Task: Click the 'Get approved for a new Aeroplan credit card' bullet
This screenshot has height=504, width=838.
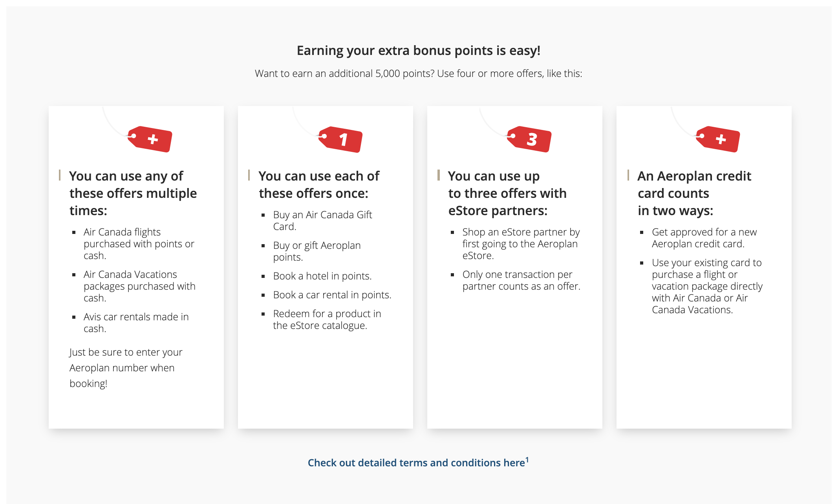Action: tap(704, 238)
